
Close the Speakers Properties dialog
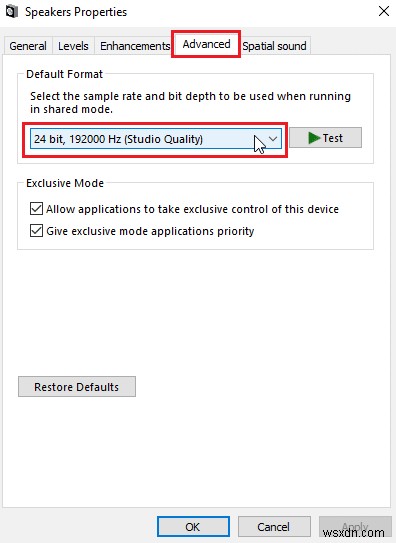point(384,11)
